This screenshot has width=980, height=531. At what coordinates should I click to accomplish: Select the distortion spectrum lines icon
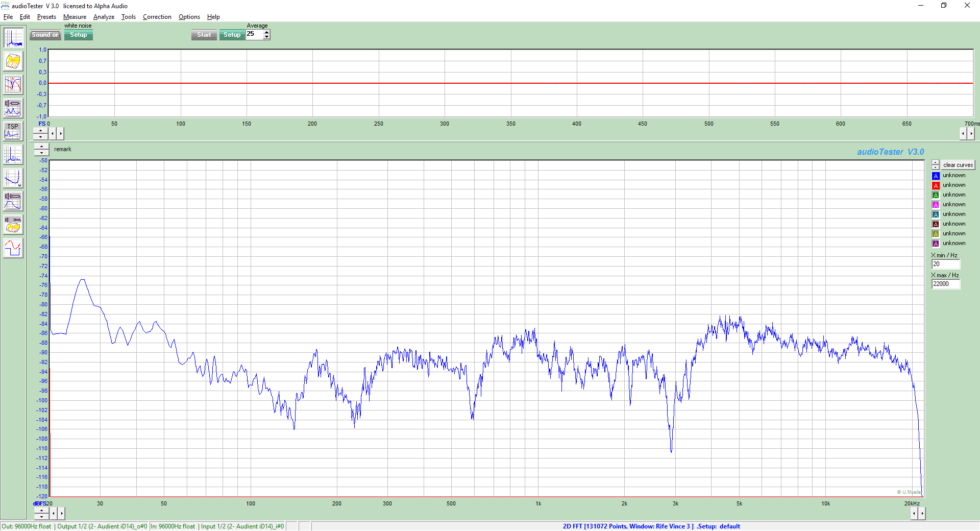pyautogui.click(x=13, y=155)
